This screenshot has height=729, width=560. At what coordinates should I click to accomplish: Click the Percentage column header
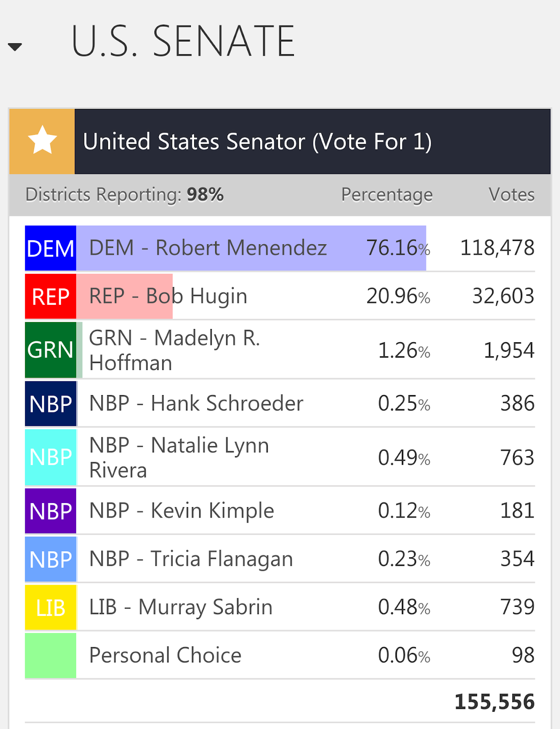point(387,195)
